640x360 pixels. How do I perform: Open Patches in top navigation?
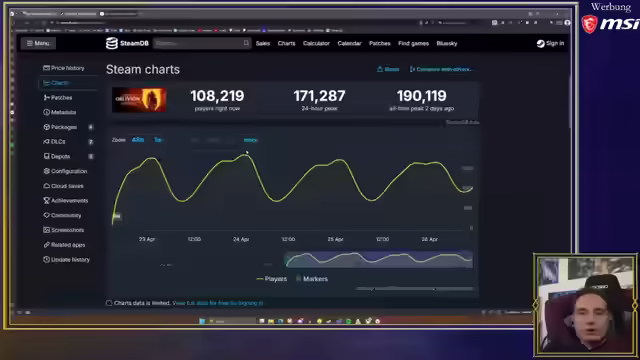[380, 43]
